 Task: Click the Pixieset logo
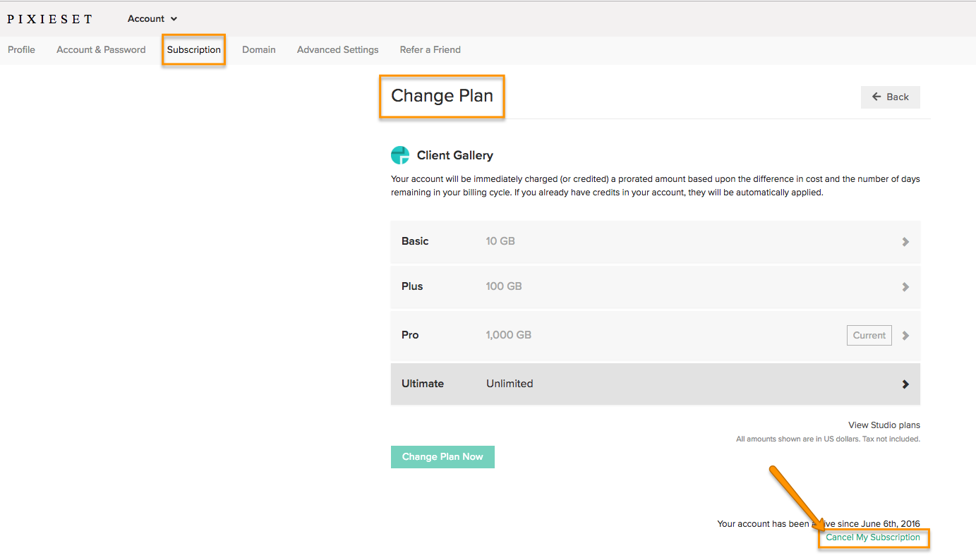coord(49,19)
